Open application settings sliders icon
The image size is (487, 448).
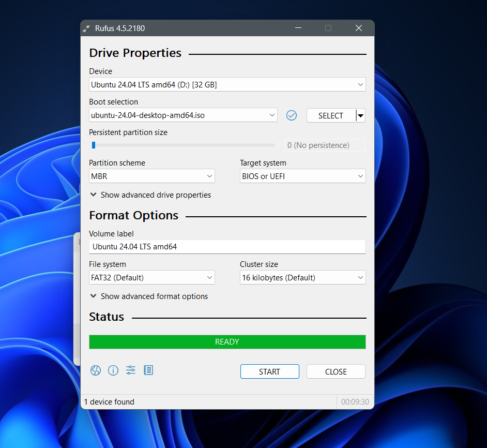click(x=131, y=370)
